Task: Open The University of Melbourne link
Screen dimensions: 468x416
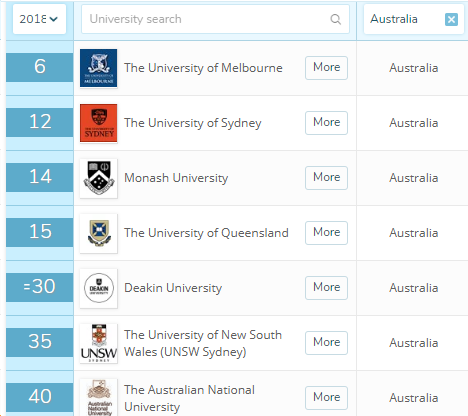Action: click(x=203, y=68)
